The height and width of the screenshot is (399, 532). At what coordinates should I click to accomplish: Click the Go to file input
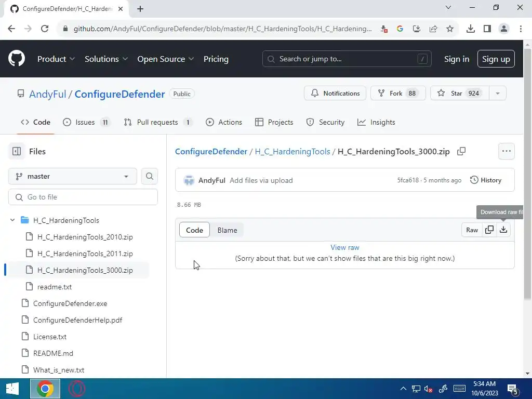(83, 197)
